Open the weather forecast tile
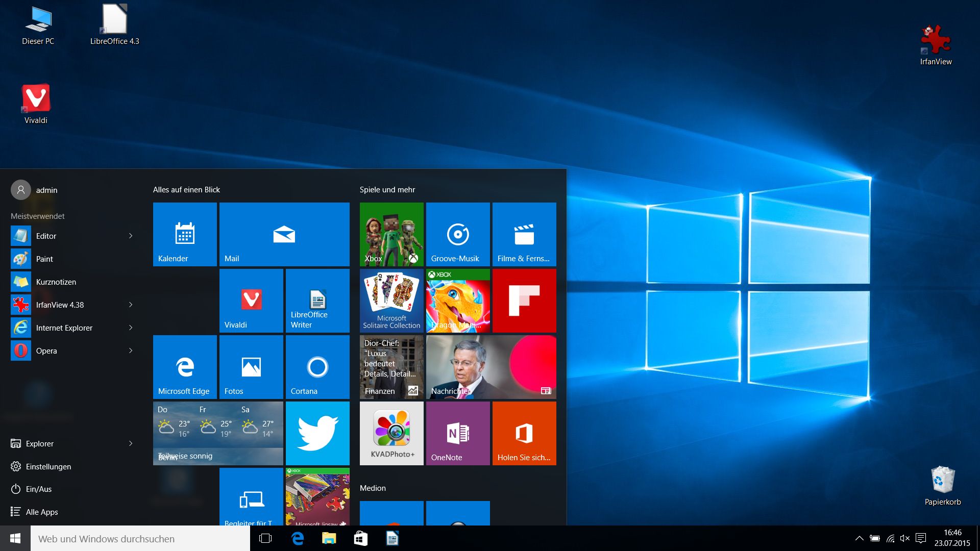The image size is (980, 551). point(218,433)
